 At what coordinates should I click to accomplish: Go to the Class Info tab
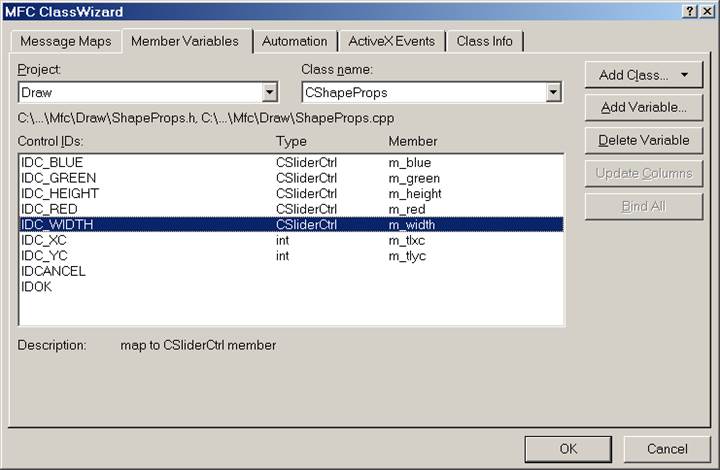click(x=485, y=41)
